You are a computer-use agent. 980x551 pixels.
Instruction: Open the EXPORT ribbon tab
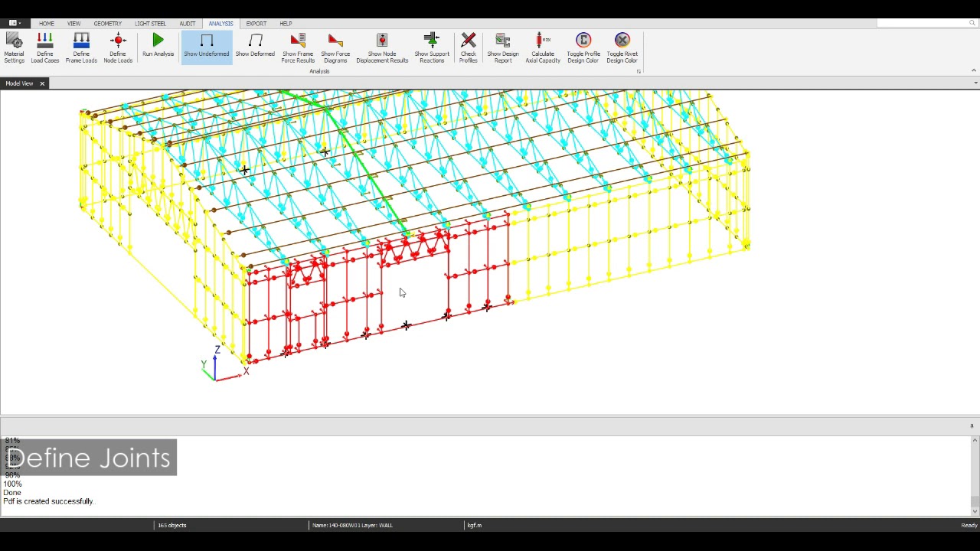[x=256, y=24]
